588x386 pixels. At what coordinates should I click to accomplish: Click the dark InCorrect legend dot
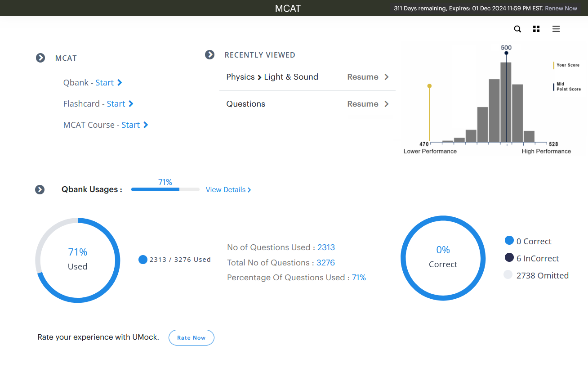(x=509, y=257)
